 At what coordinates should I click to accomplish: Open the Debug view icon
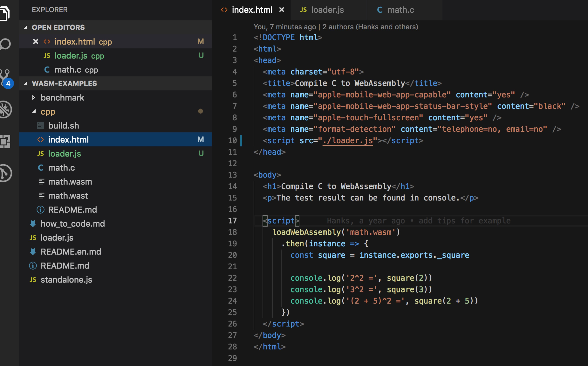[5, 109]
